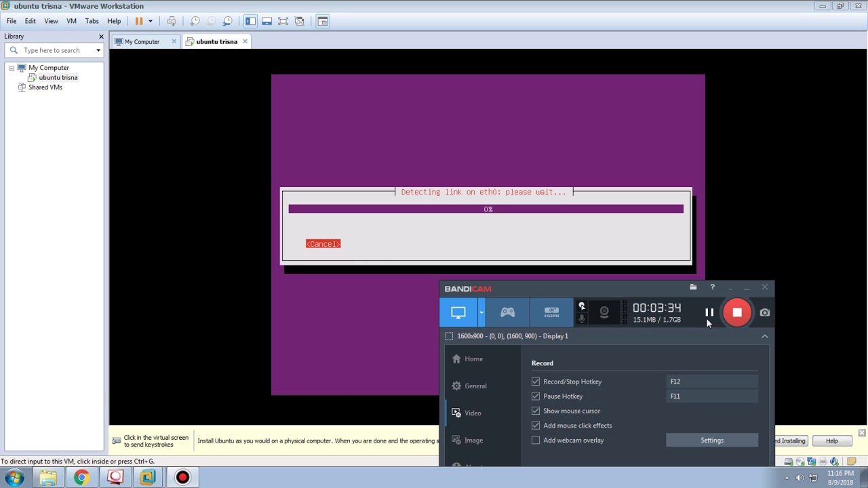
Task: Toggle the thumbnail bar icon
Action: (267, 21)
